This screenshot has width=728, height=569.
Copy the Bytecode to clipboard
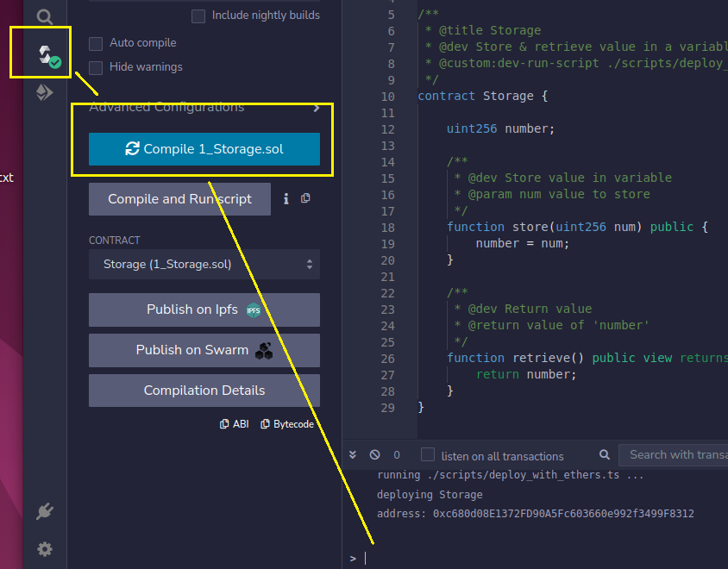pos(287,424)
